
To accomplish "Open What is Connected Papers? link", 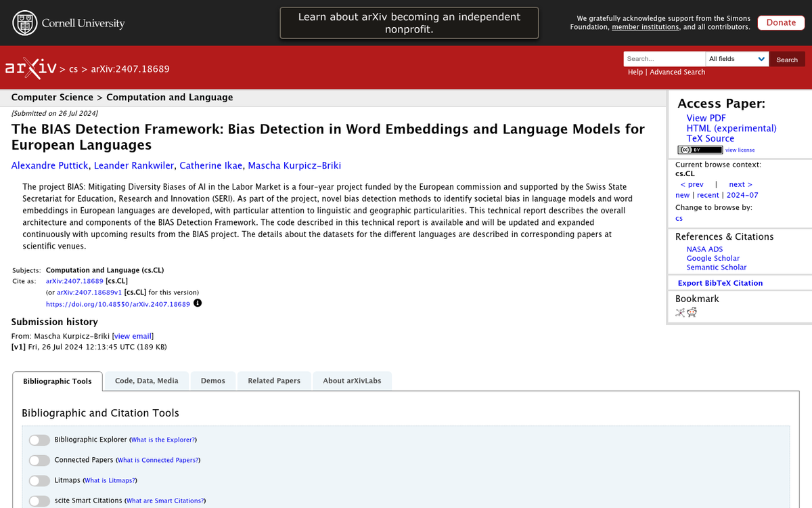I will point(158,461).
